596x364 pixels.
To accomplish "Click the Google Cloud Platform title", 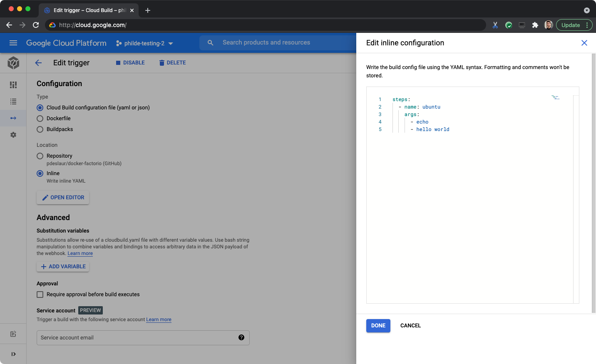I will (66, 43).
